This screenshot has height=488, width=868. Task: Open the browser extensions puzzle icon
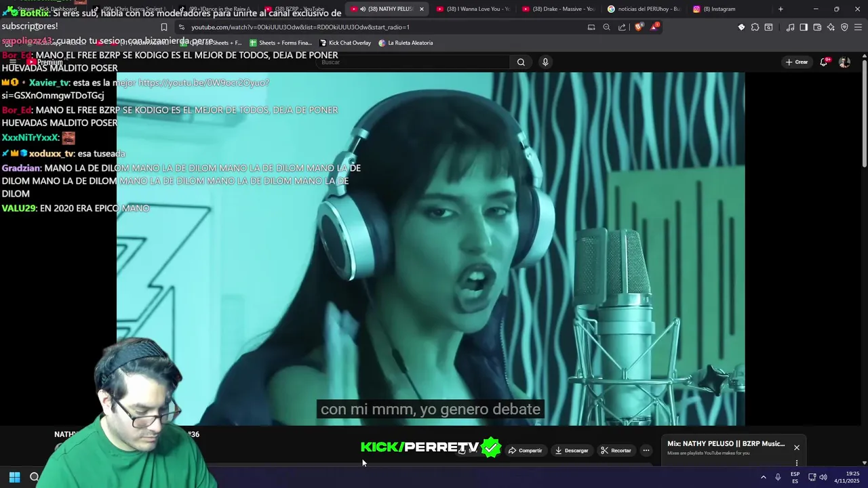[x=755, y=27]
